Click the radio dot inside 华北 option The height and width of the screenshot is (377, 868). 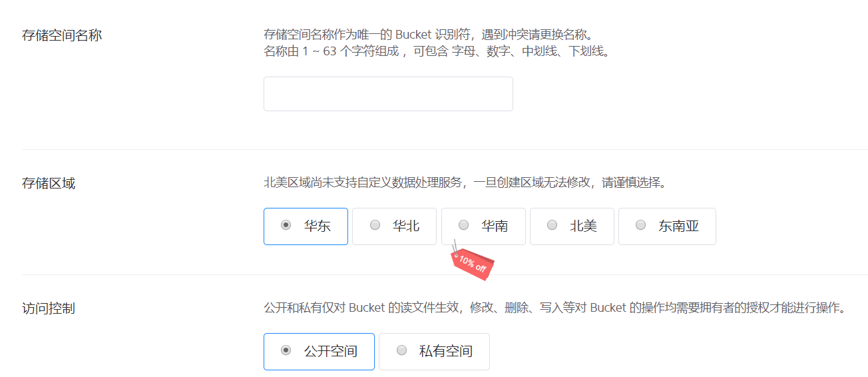click(375, 225)
